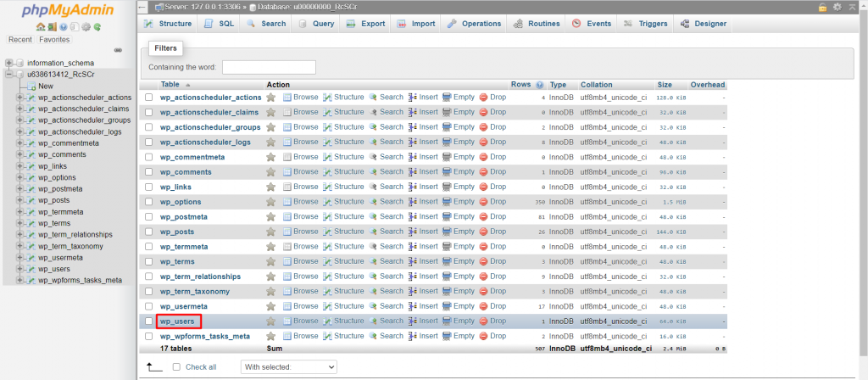This screenshot has height=380, width=868.
Task: Click the Containing the word filter field
Action: [269, 67]
